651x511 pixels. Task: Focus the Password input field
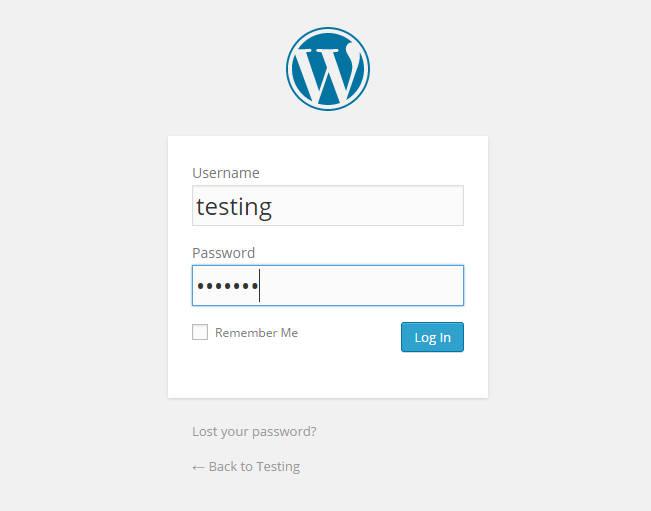click(360, 285)
